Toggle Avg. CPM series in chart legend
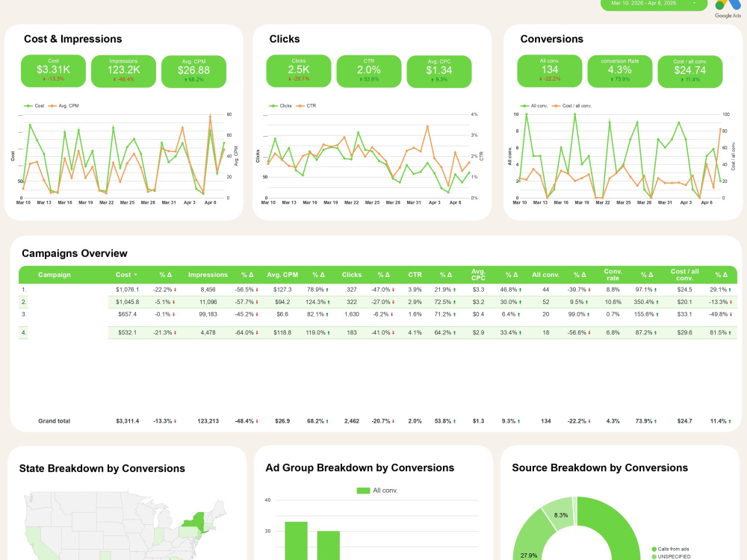The image size is (747, 560). click(x=63, y=106)
